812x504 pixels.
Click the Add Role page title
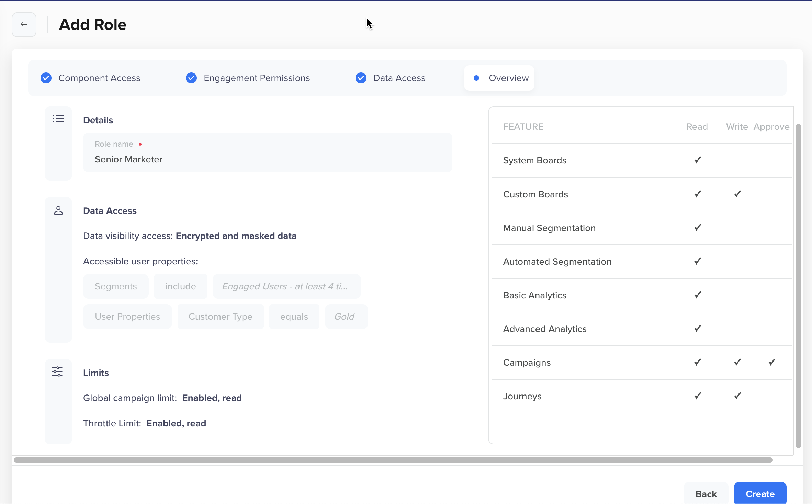point(93,25)
